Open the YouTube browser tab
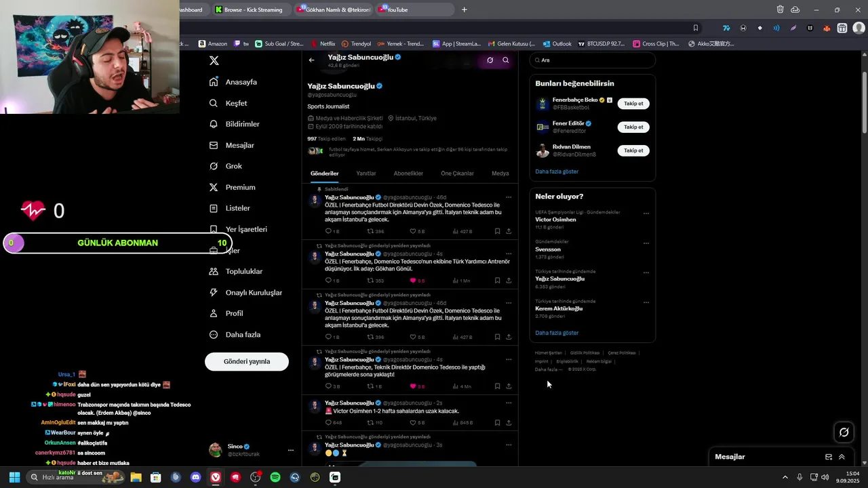 click(415, 9)
